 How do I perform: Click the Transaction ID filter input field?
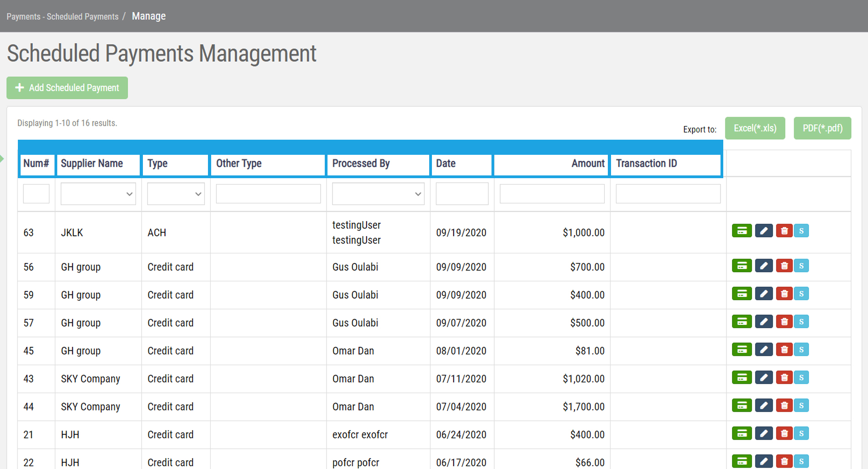point(668,194)
